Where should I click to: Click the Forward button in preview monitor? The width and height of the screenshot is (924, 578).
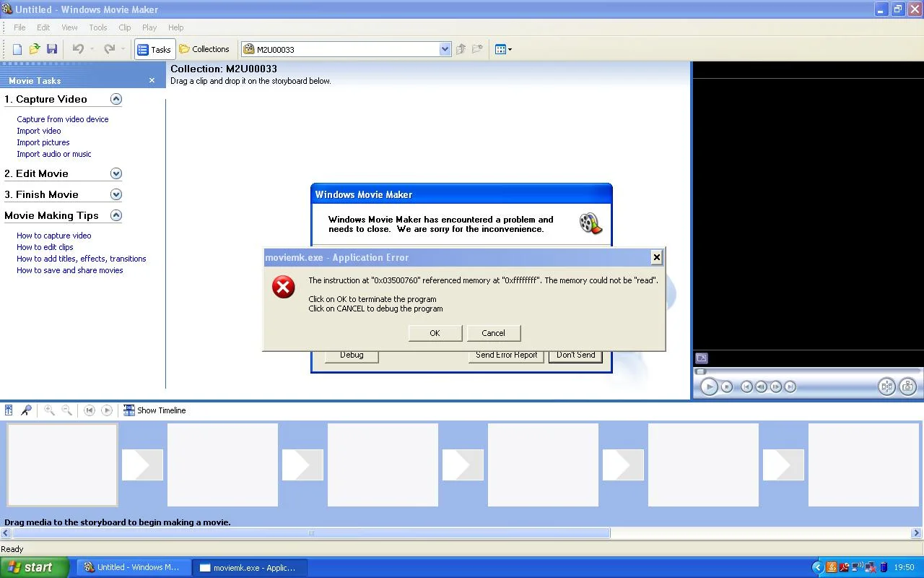pos(790,387)
